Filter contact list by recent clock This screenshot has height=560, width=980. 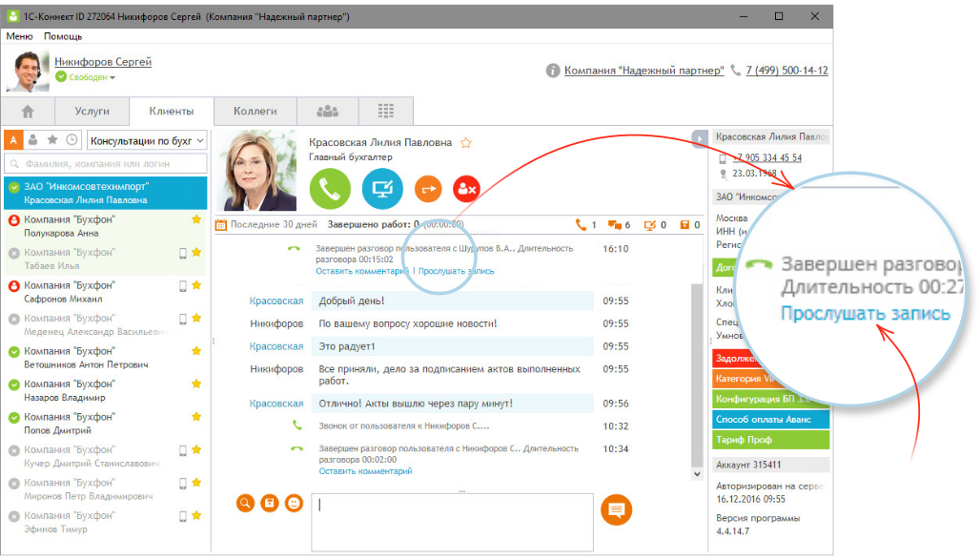click(x=71, y=140)
